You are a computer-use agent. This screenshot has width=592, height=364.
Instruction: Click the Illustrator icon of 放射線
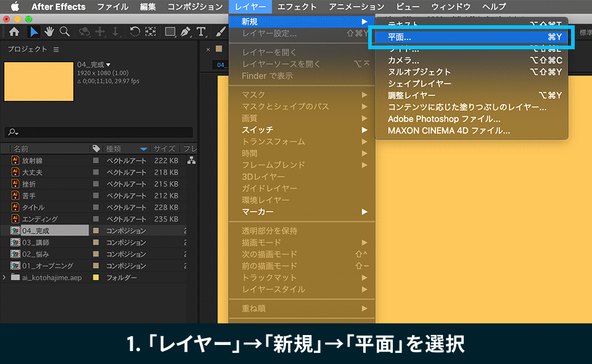coord(15,160)
